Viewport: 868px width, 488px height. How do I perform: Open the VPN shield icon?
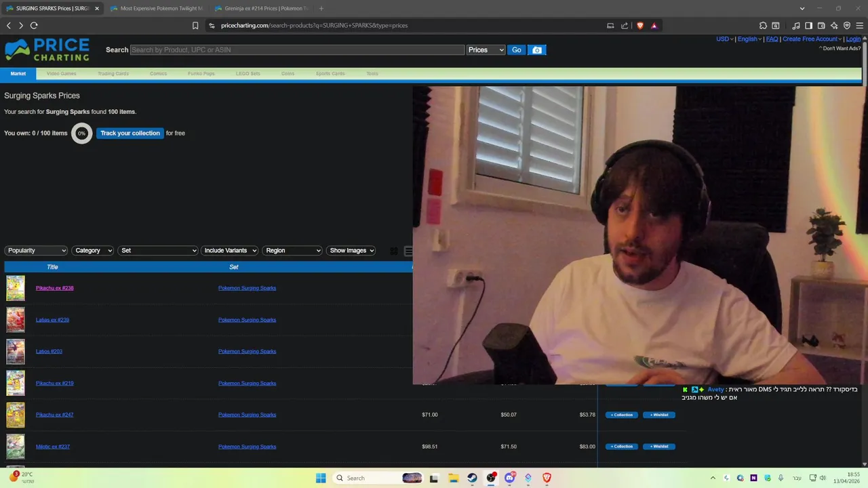[846, 26]
